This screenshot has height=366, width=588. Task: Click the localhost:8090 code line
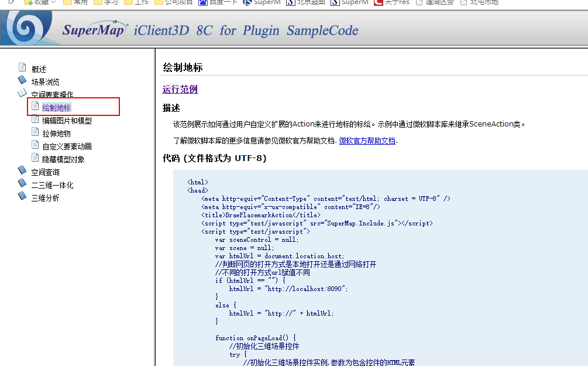tap(288, 289)
